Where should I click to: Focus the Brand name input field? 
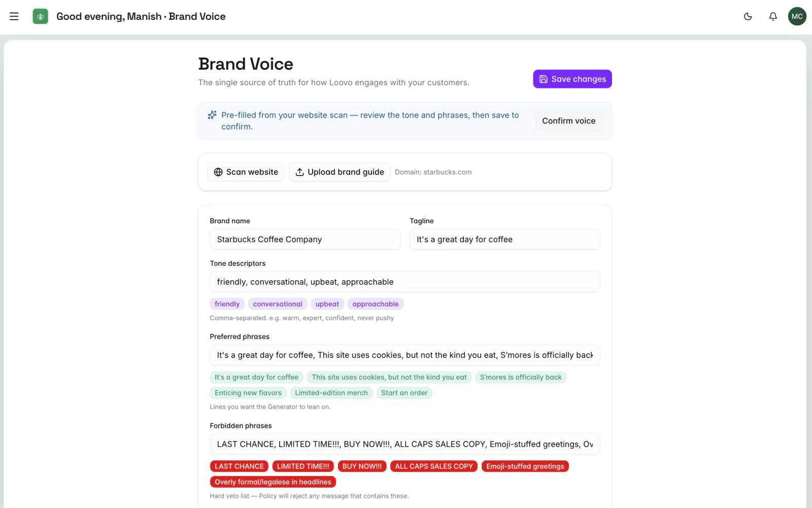305,240
